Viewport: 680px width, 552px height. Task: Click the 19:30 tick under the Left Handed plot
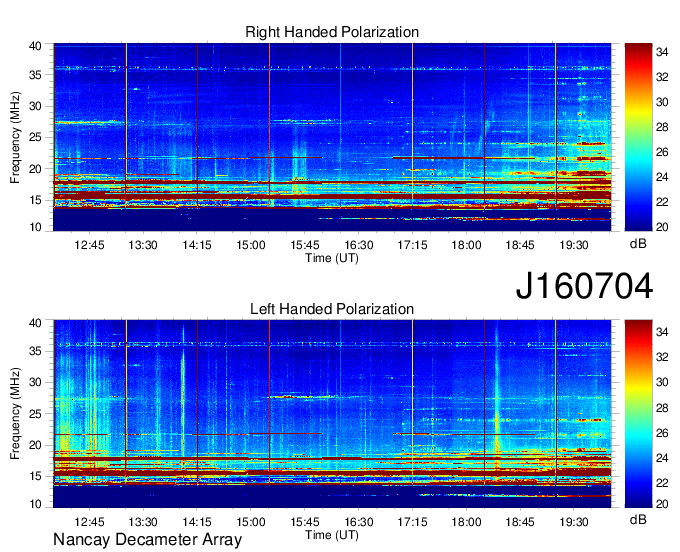[574, 522]
